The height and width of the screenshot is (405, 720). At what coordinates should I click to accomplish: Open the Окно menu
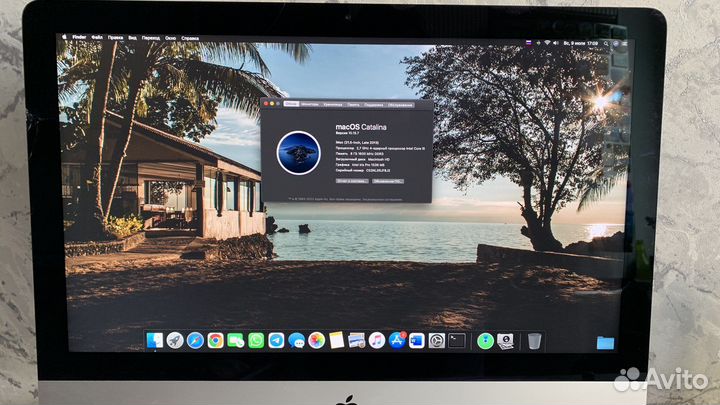170,38
